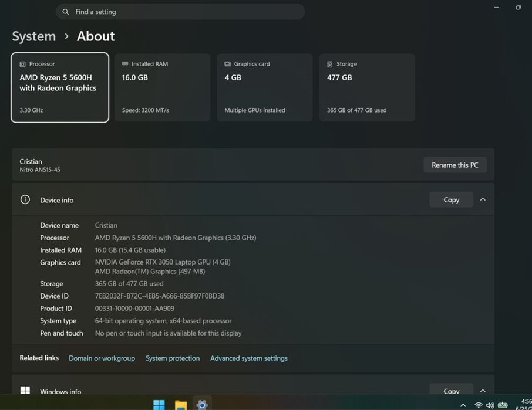Click the About page heading

(x=96, y=36)
